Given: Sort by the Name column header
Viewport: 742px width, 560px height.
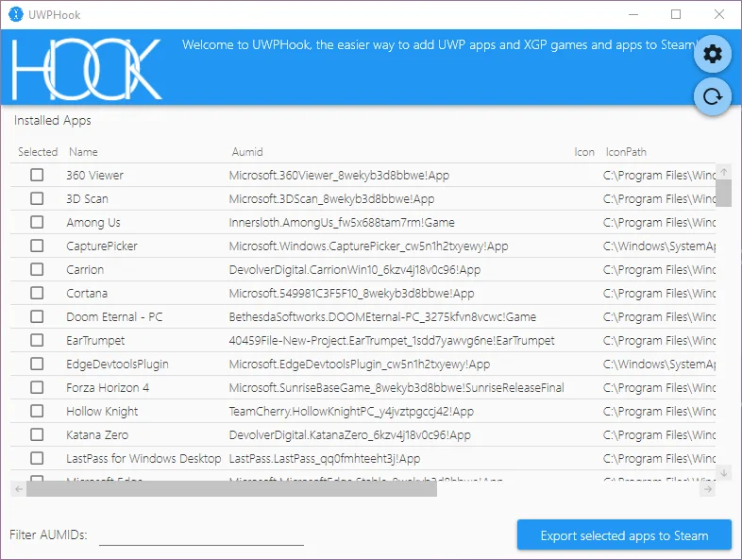Looking at the screenshot, I should click(83, 152).
